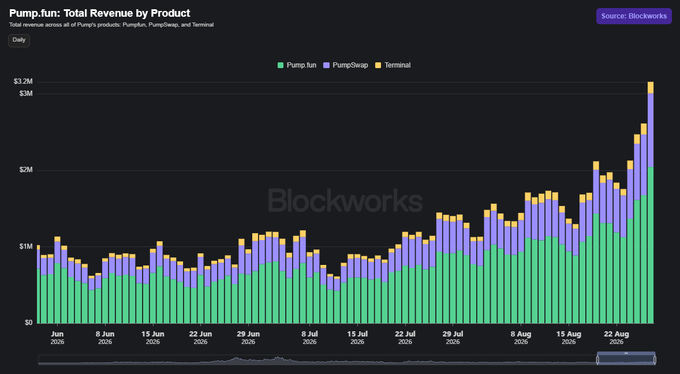Click the range slider's top move grip

point(626,353)
